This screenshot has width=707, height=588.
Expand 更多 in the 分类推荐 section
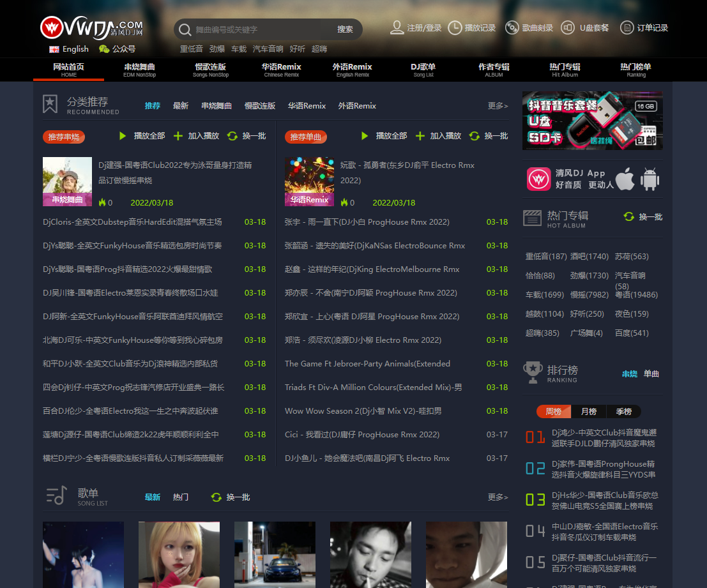(x=497, y=105)
